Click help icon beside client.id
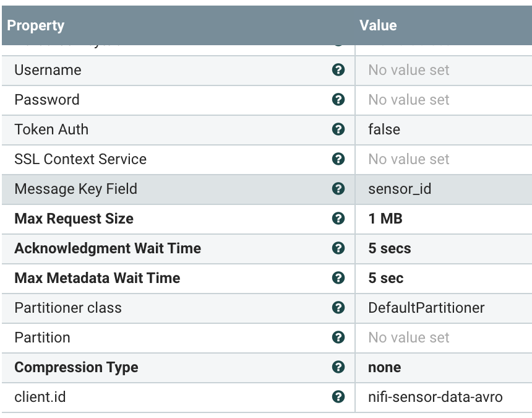Viewport: 532px width, 418px height. click(338, 397)
